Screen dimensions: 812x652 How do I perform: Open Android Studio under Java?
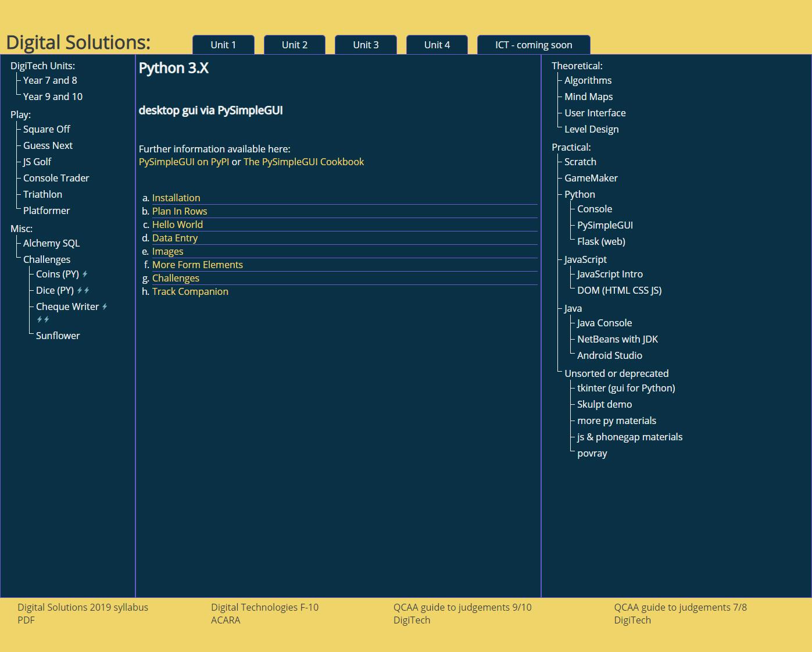point(610,355)
